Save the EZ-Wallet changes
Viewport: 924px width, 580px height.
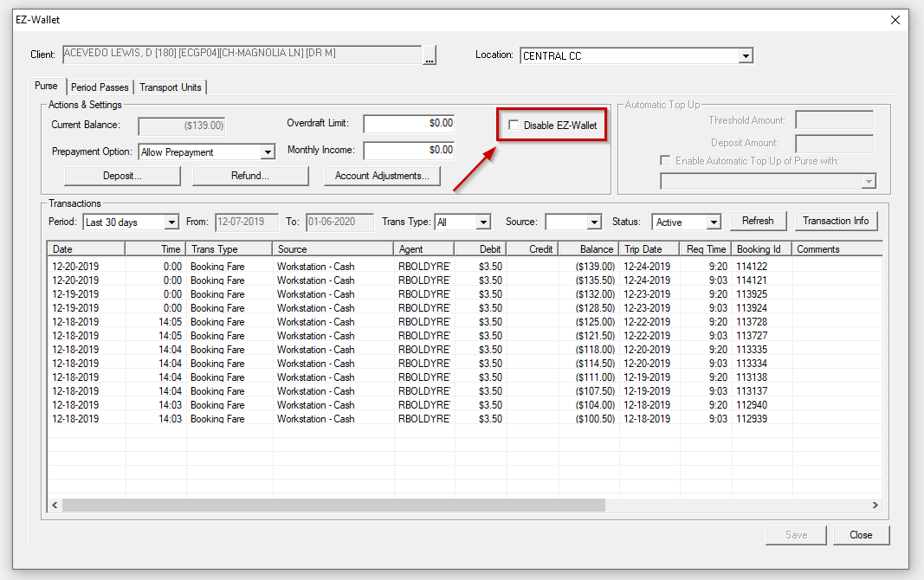pyautogui.click(x=795, y=534)
